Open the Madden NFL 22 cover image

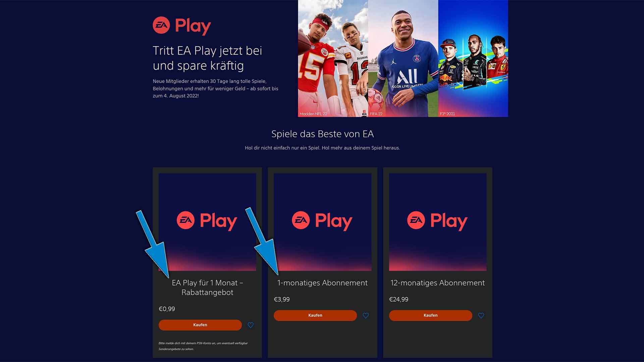(333, 58)
